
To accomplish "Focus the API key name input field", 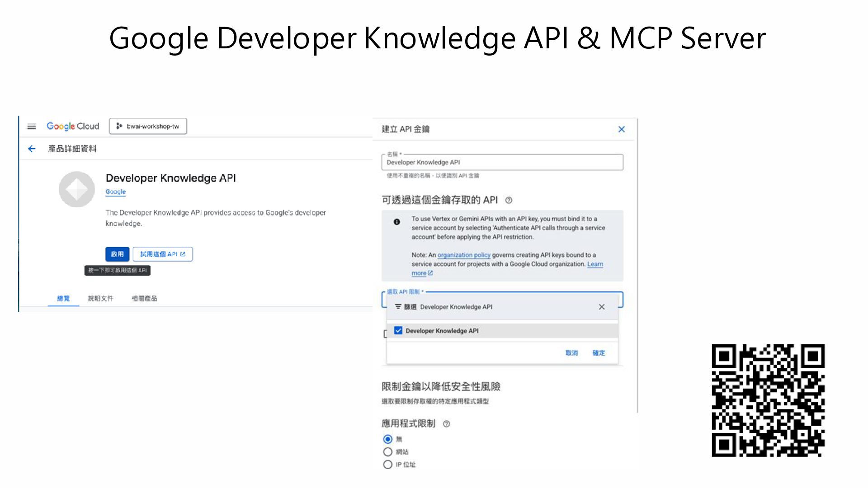I will click(x=502, y=162).
